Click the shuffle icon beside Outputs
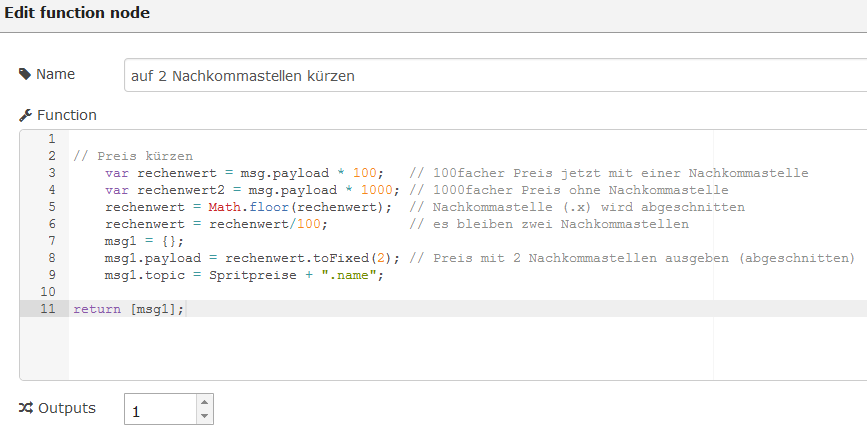This screenshot has height=431, width=867. (x=25, y=408)
